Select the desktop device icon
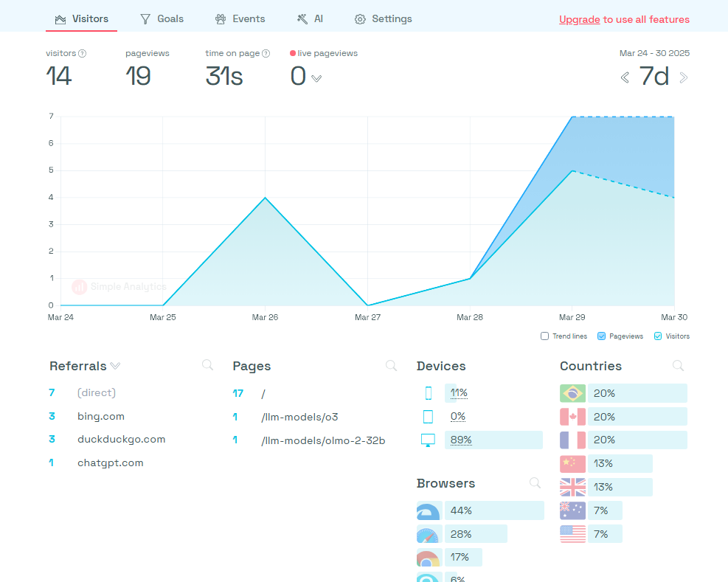 click(x=428, y=440)
